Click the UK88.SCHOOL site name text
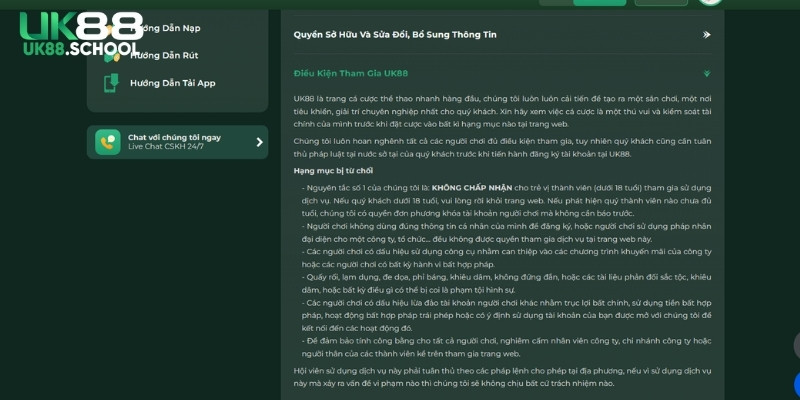 pos(80,49)
